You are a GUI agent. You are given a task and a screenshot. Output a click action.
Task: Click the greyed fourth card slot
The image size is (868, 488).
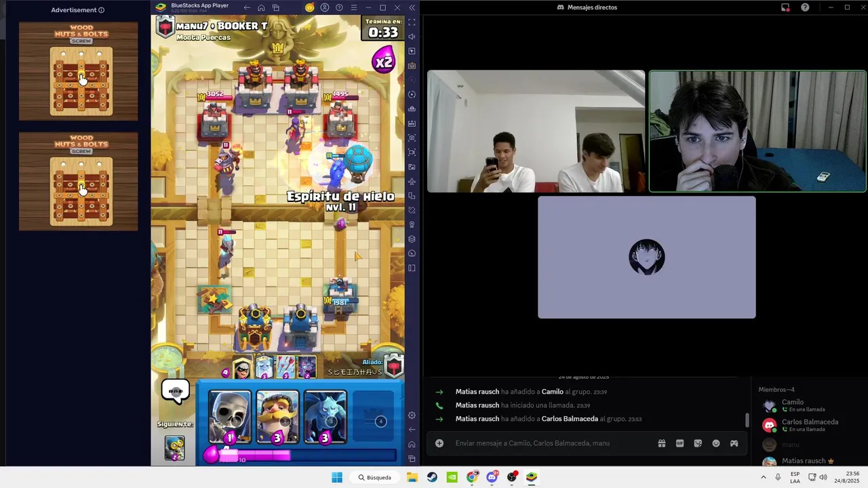click(x=373, y=417)
